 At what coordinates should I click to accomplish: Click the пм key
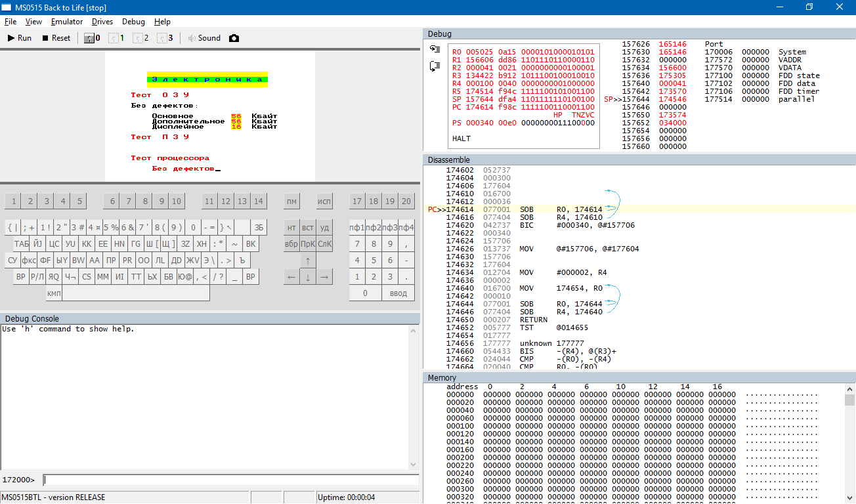pyautogui.click(x=291, y=201)
